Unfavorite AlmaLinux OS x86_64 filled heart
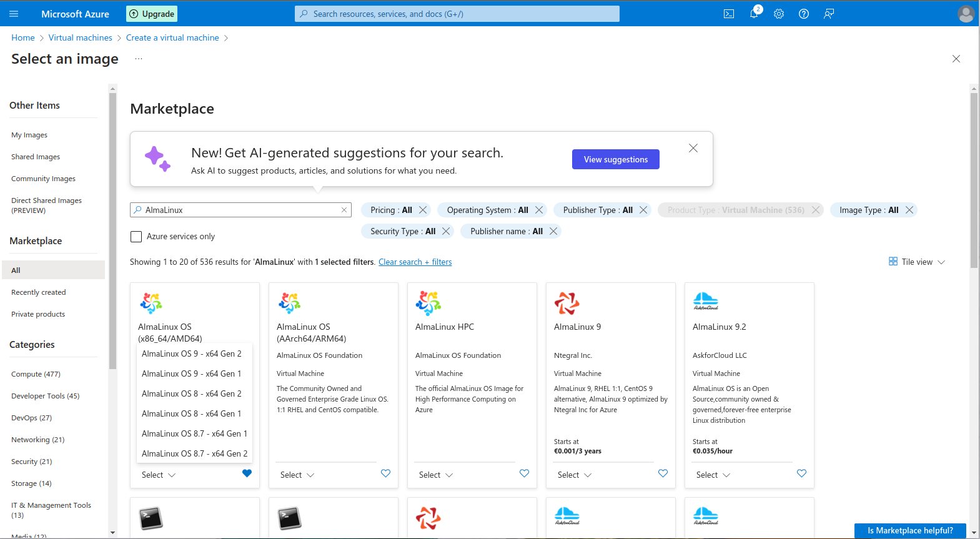The width and height of the screenshot is (980, 539). (x=247, y=473)
